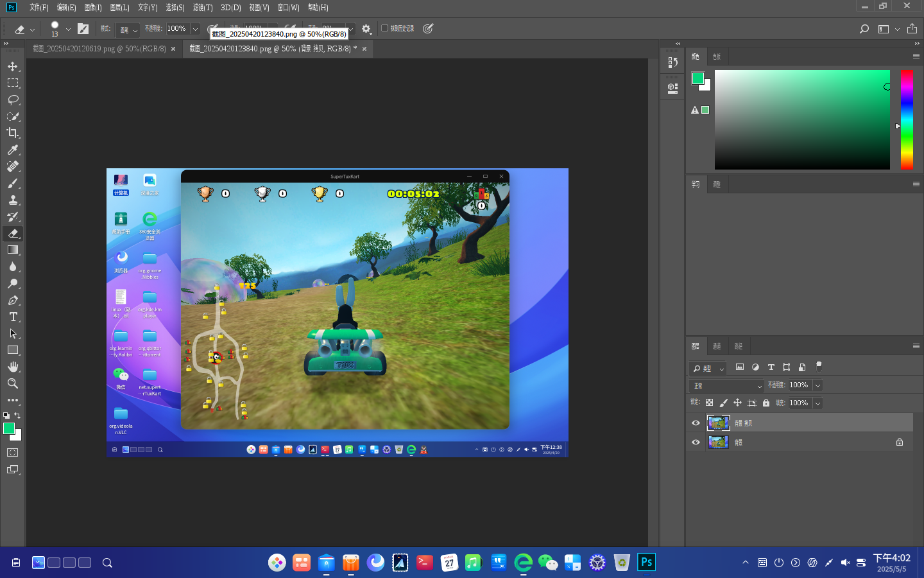Screen dimensions: 924x578
Task: Toggle the brush settings panel button
Action: [x=83, y=29]
